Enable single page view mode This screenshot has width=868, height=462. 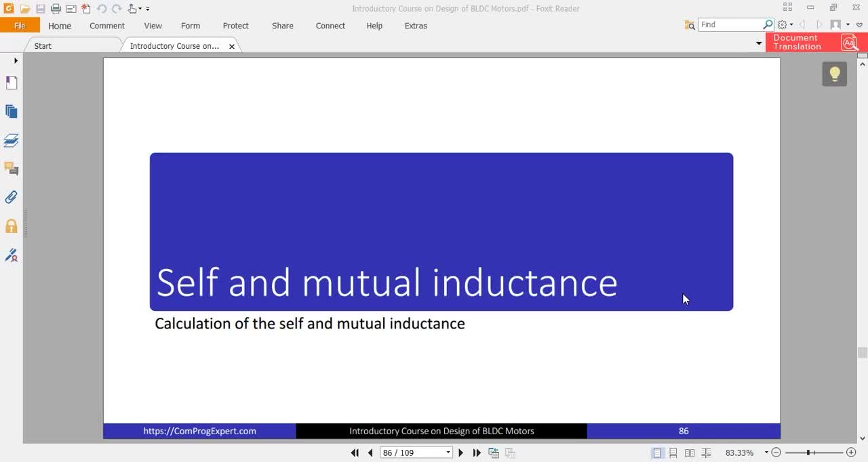tap(657, 453)
